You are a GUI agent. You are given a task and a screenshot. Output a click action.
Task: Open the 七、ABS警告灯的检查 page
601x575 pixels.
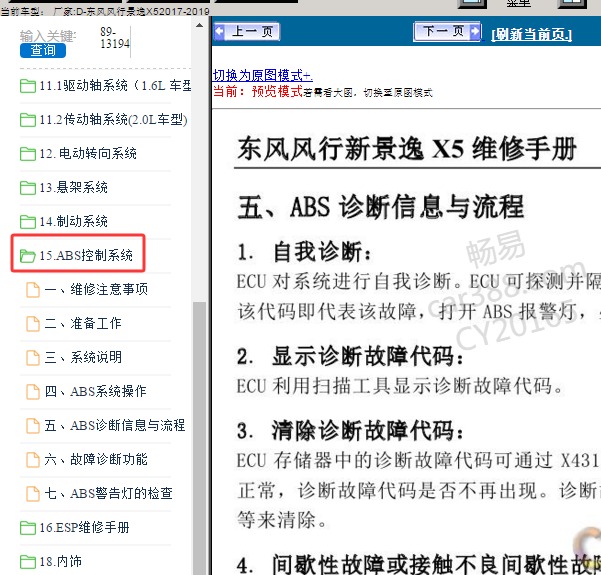click(108, 493)
